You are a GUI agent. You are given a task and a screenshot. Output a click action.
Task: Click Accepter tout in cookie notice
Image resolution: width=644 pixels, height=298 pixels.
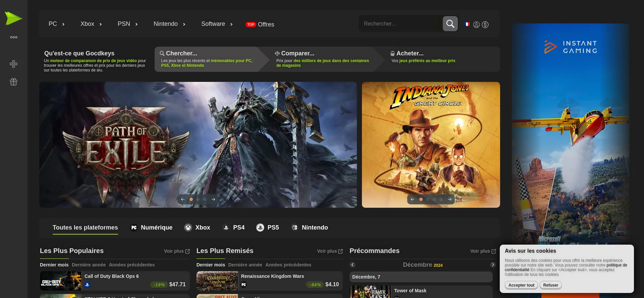[x=521, y=285]
